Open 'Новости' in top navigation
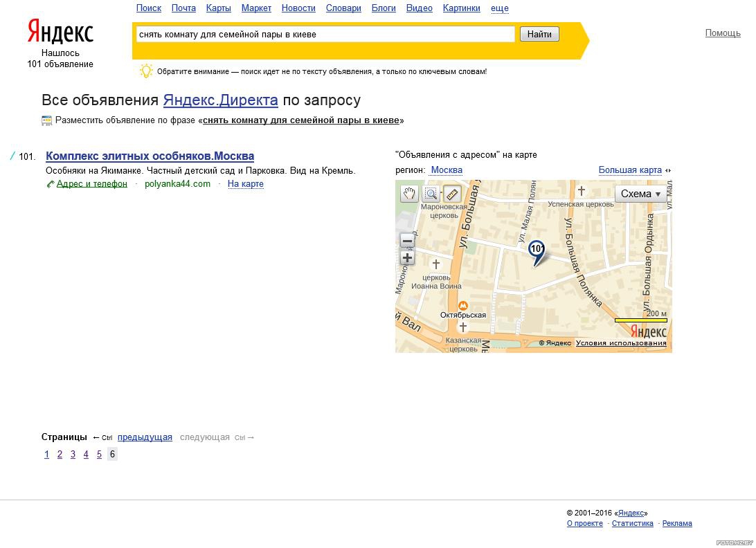The height and width of the screenshot is (548, 756). point(298,8)
